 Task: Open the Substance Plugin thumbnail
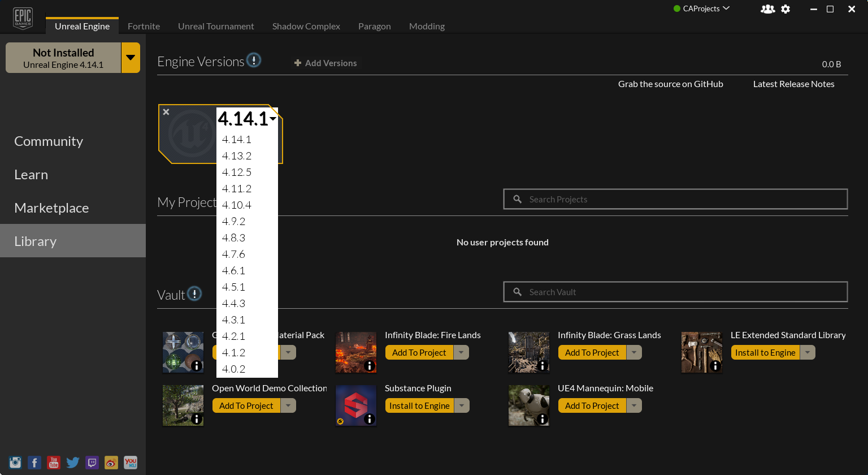coord(356,405)
